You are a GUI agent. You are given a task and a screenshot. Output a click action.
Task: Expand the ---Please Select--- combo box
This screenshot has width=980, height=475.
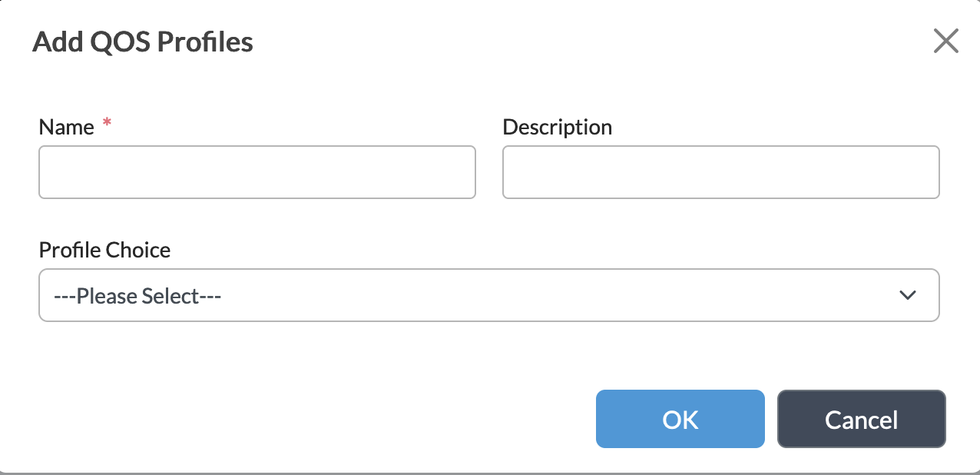coord(489,295)
